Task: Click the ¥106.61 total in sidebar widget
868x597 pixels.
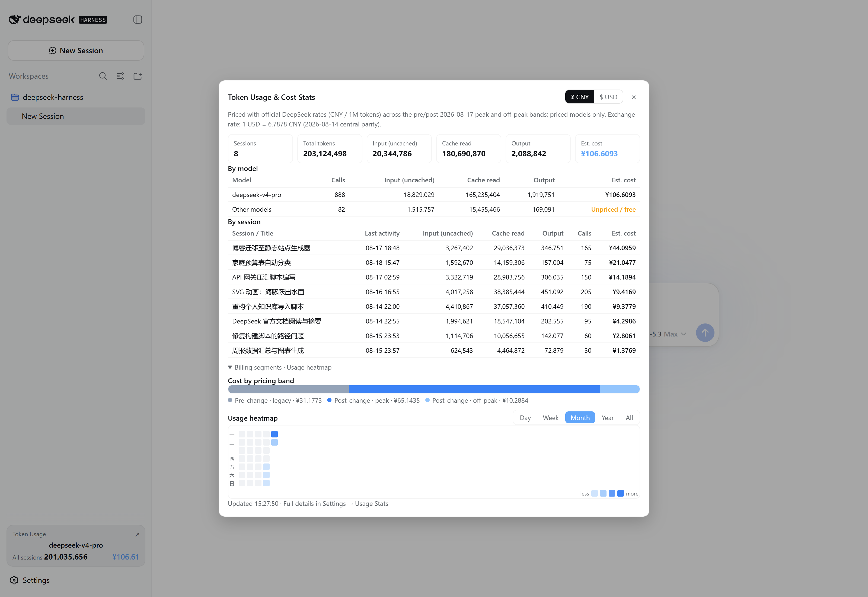Action: point(126,557)
